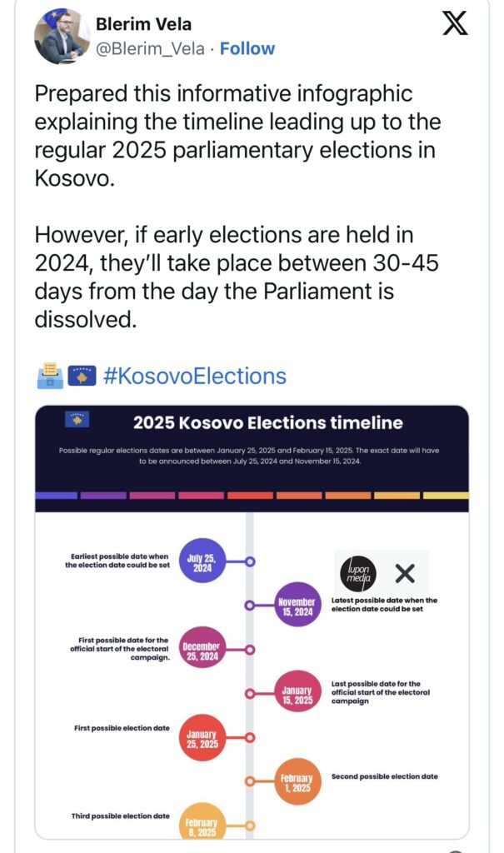Click the ballot box emoji
The height and width of the screenshot is (853, 504).
[50, 376]
